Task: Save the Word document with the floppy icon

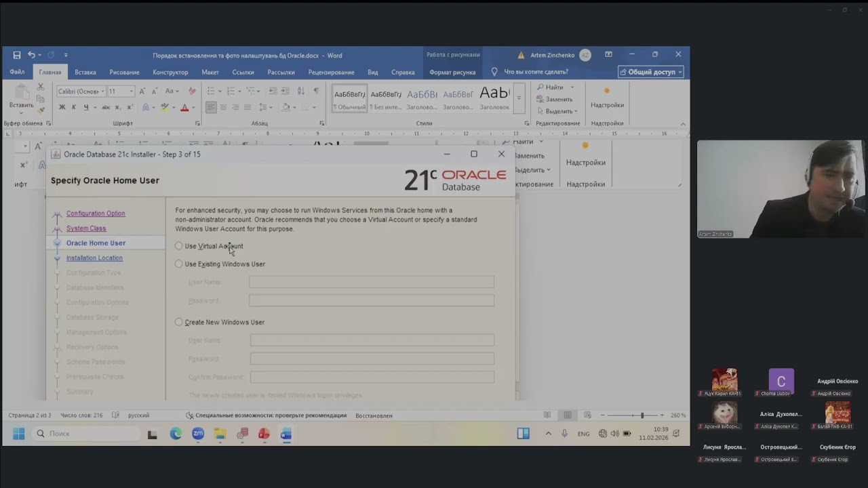Action: coord(17,55)
